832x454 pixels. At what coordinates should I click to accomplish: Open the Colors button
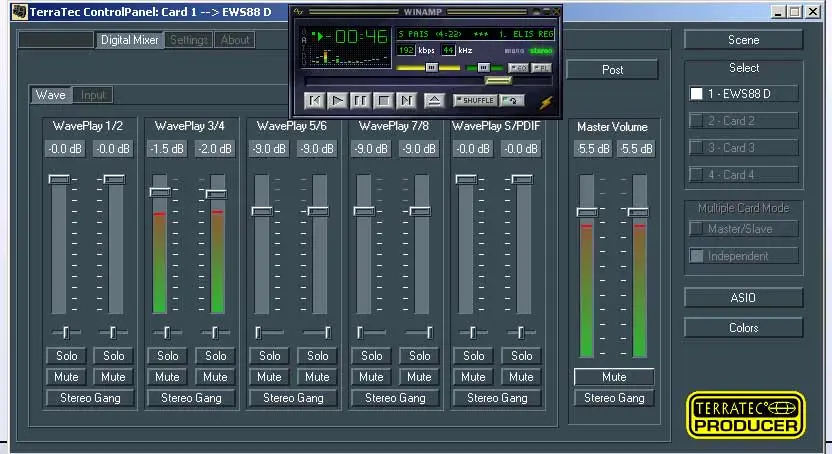(743, 328)
